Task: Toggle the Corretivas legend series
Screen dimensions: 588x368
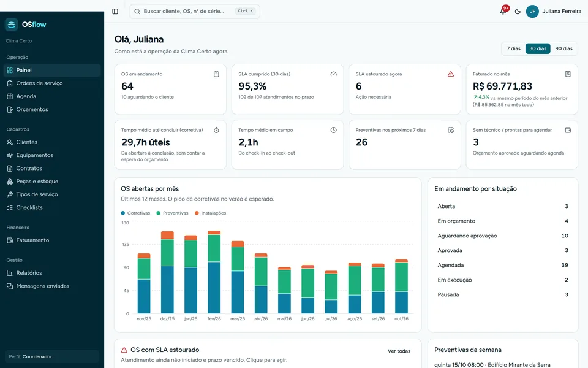Action: pyautogui.click(x=135, y=213)
